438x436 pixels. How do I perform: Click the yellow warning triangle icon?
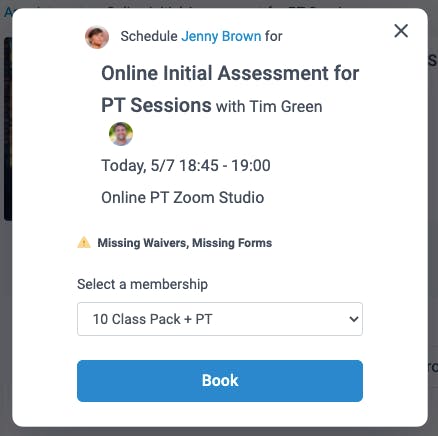click(x=84, y=242)
